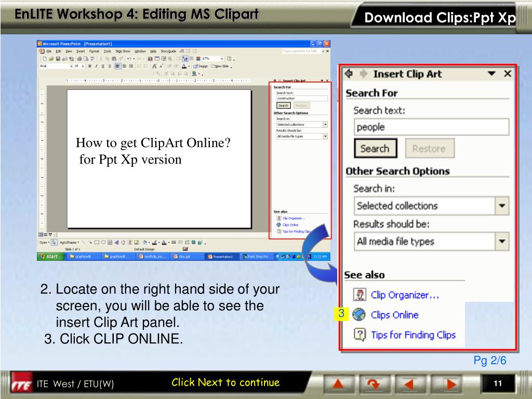
Task: Toggle Bold formatting in PowerPoint toolbar
Action: point(89,66)
